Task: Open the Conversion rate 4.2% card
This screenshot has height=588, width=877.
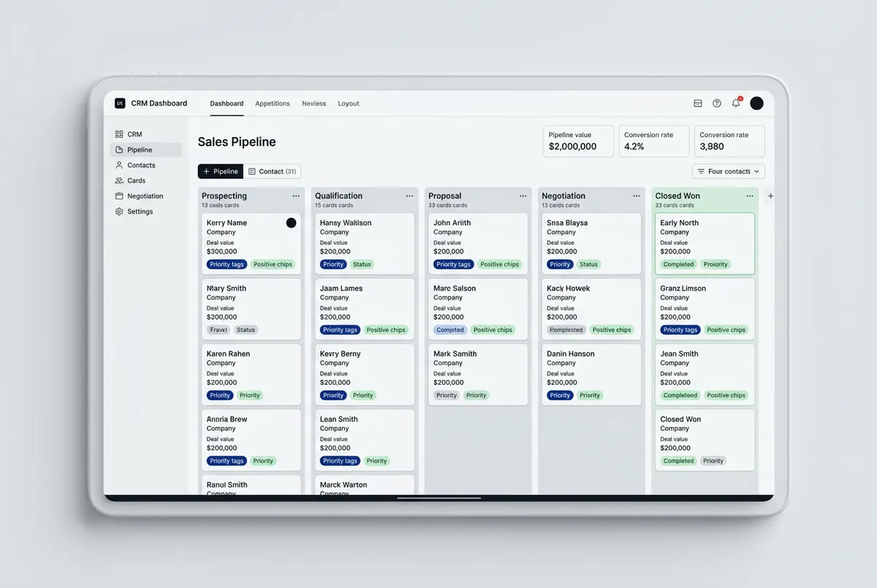Action: point(654,142)
